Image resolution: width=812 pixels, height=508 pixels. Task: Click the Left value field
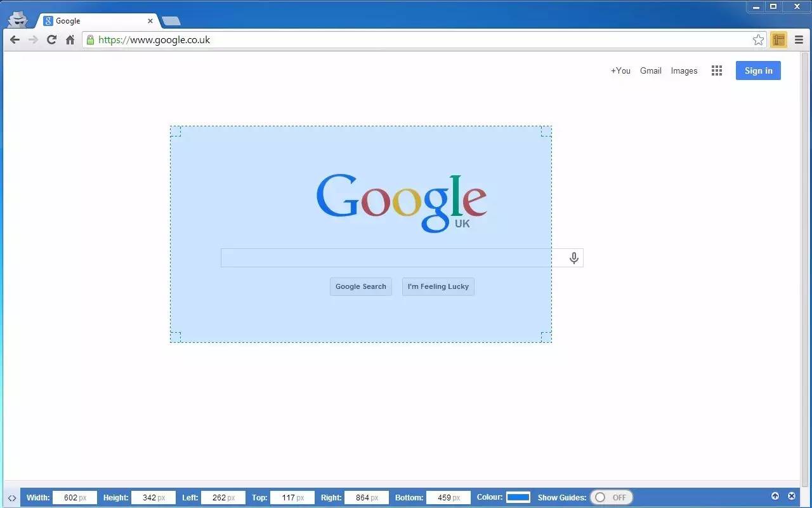223,497
